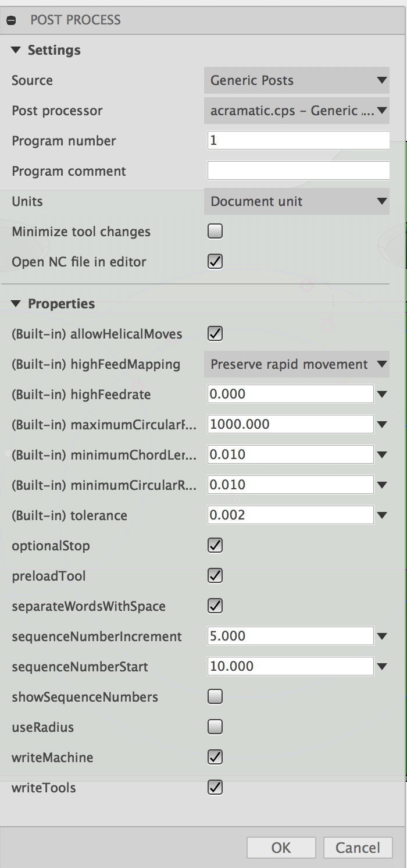Uncheck Open NC file in editor
Image resolution: width=407 pixels, height=868 pixels.
click(215, 262)
